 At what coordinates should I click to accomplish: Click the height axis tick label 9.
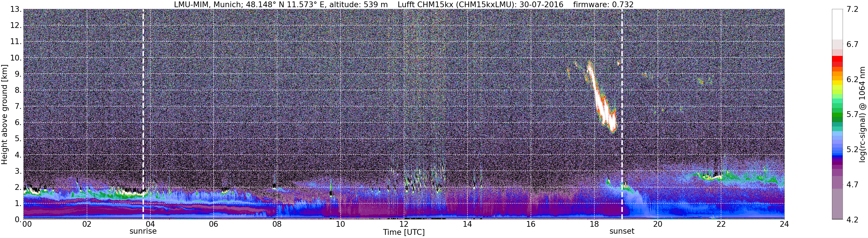18,74
